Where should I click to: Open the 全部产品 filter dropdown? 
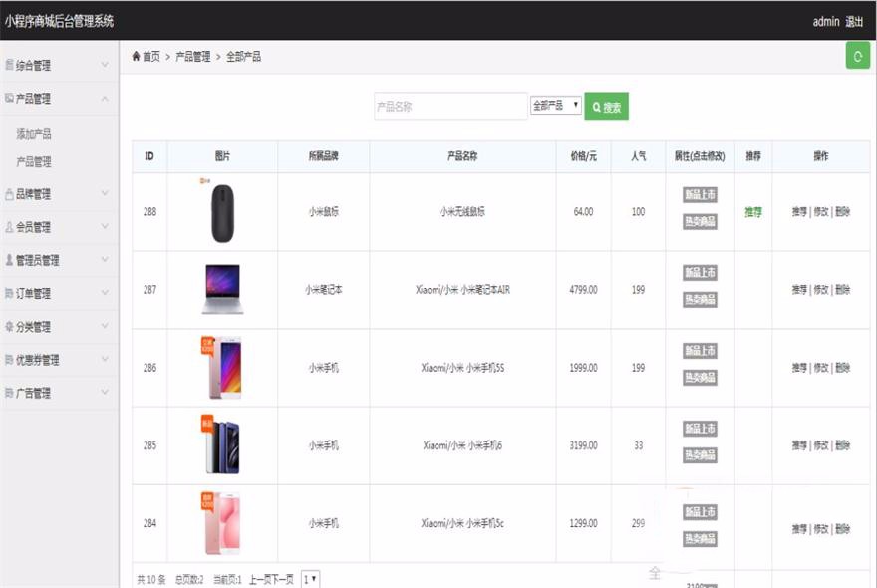pos(555,106)
